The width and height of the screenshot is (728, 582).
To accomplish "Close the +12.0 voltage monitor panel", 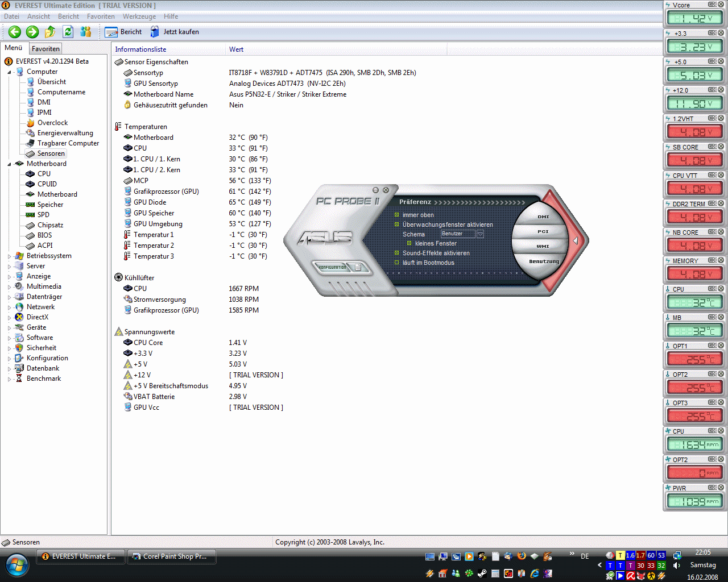I will click(x=721, y=90).
